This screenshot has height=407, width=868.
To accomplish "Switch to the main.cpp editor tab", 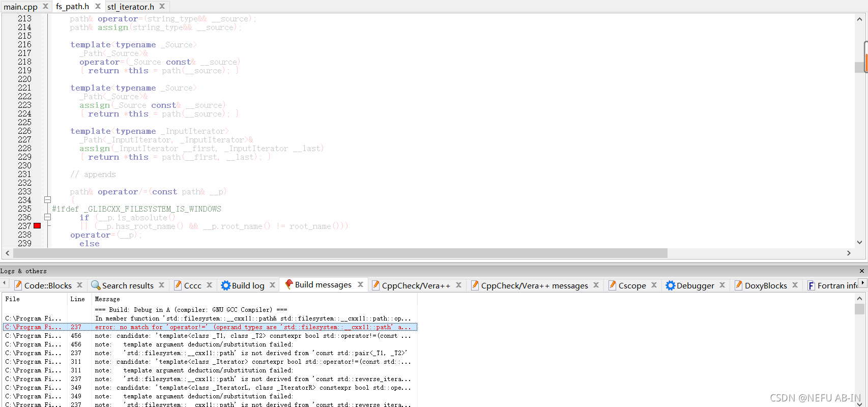I will (20, 7).
